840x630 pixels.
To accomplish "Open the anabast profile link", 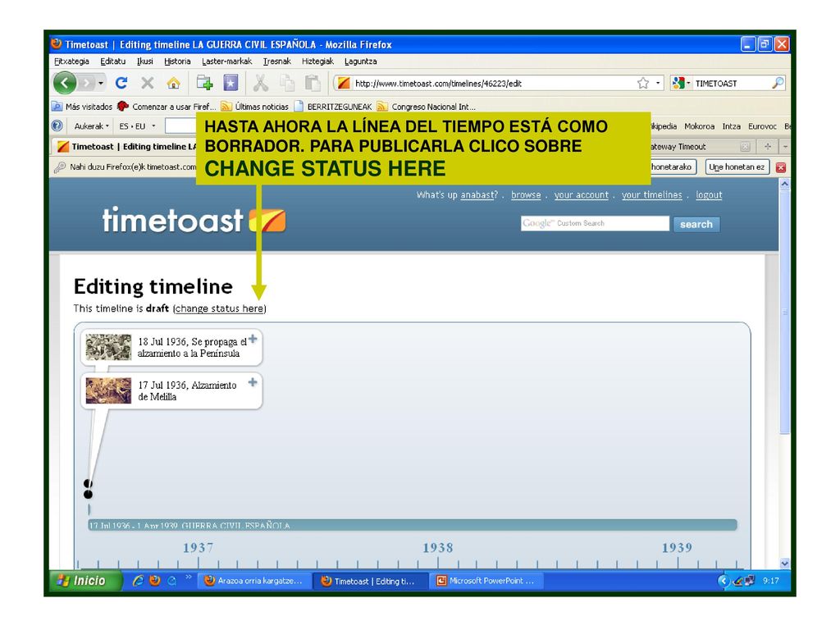I will point(477,195).
